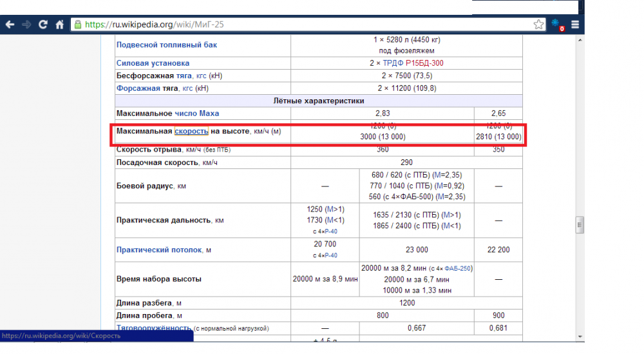
Task: Bookmark the page with the star icon
Action: pos(538,25)
